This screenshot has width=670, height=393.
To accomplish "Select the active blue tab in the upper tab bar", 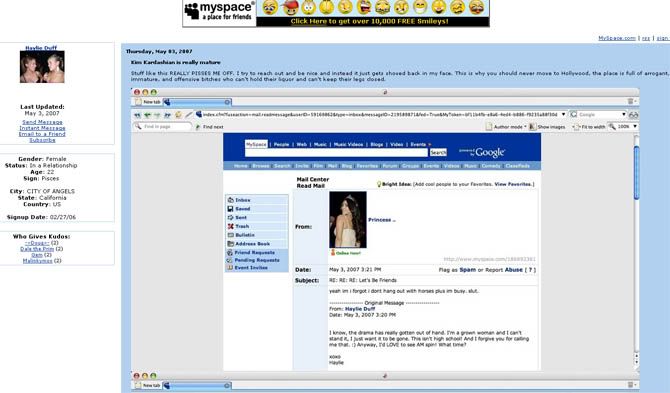I will 197,102.
